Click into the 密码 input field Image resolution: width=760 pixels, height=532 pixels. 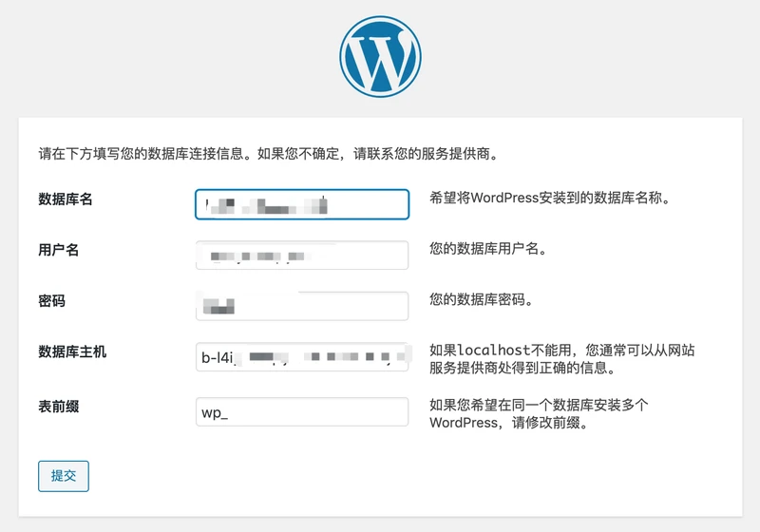tap(302, 306)
